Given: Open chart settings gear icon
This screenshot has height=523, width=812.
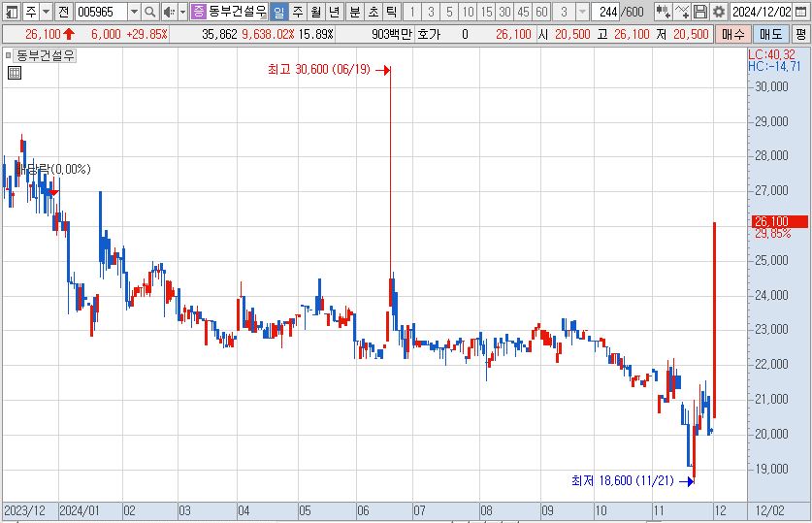Looking at the screenshot, I should tap(718, 12).
